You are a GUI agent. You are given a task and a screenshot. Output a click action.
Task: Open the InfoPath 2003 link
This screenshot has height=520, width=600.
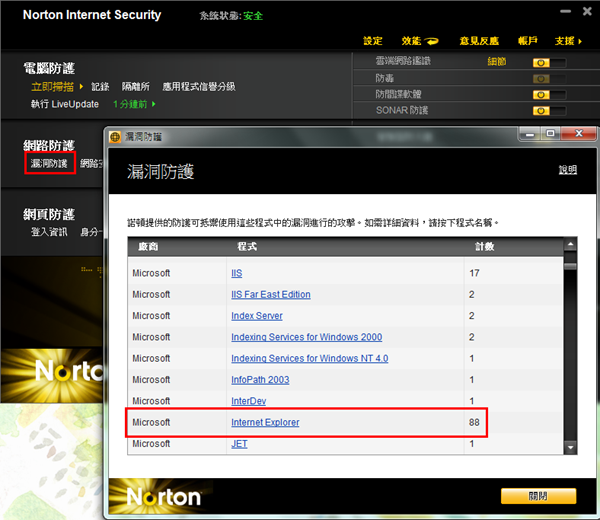(260, 380)
